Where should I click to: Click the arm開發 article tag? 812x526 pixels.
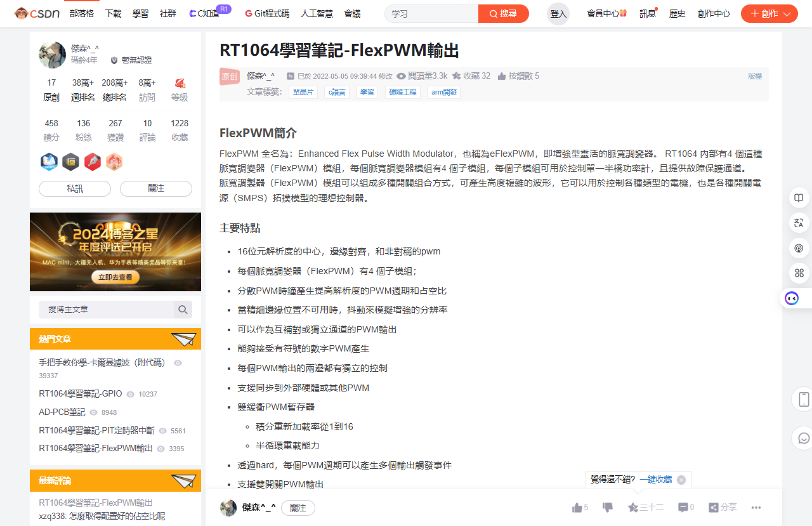tap(443, 92)
